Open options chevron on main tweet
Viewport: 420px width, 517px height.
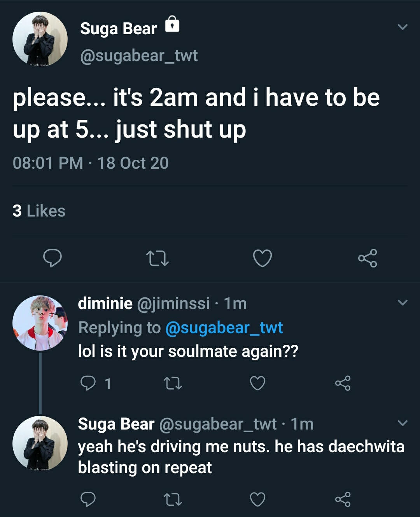403,27
